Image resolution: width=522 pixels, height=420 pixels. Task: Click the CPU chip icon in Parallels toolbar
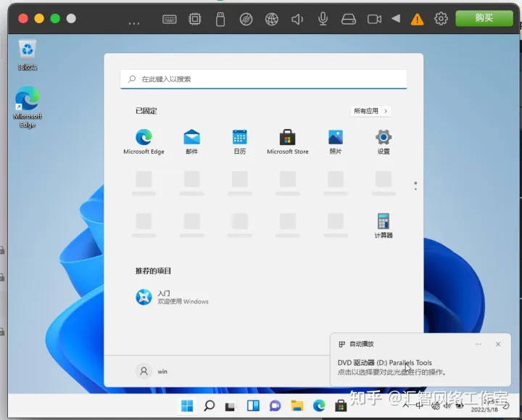pos(195,19)
